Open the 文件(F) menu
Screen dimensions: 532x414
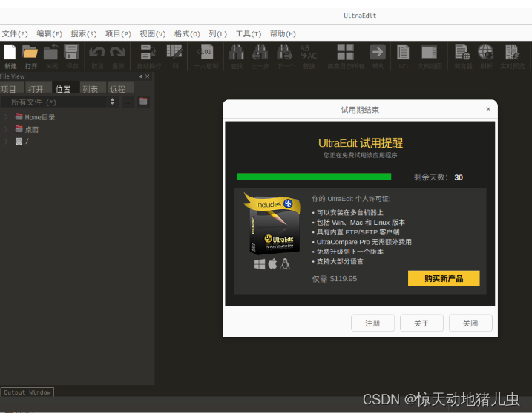[x=15, y=34]
